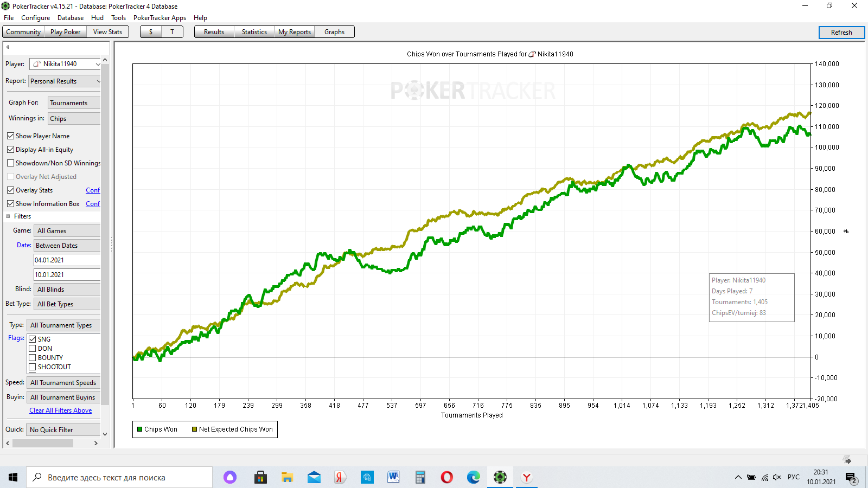Open the Calculator app in taskbar
Screen dimensions: 868x488
click(x=420, y=477)
